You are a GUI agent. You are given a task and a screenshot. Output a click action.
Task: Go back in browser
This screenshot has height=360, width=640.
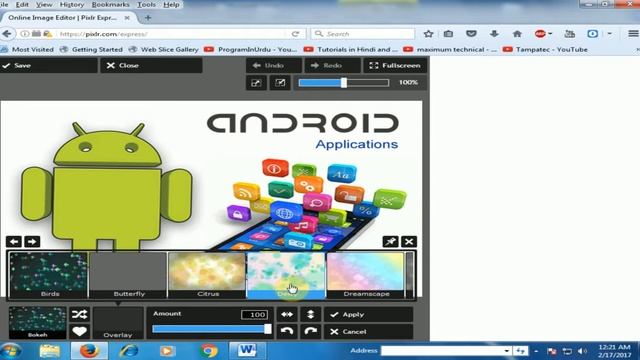[x=7, y=34]
